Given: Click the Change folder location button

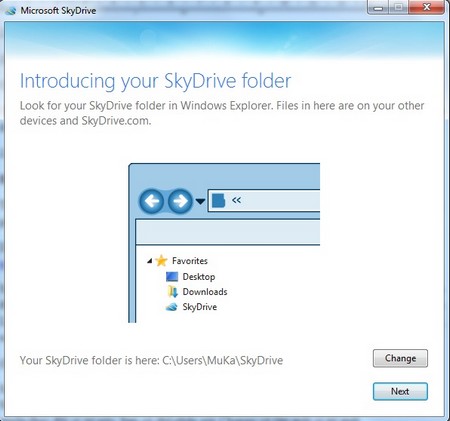Looking at the screenshot, I should [400, 358].
